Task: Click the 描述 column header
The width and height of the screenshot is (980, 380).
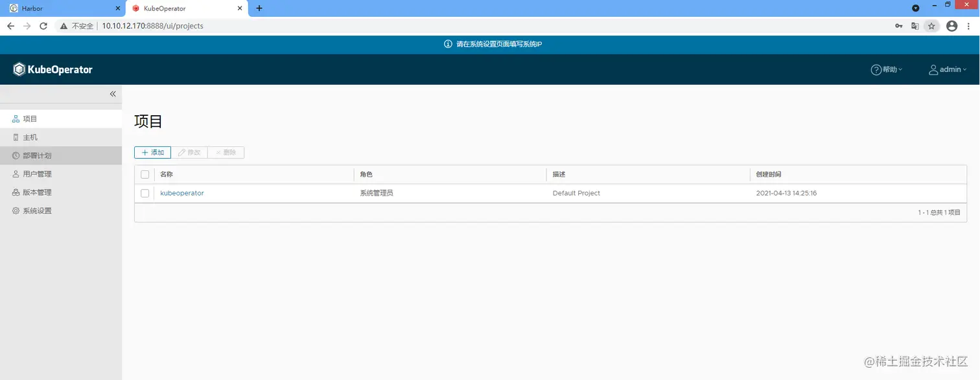Action: [x=559, y=175]
